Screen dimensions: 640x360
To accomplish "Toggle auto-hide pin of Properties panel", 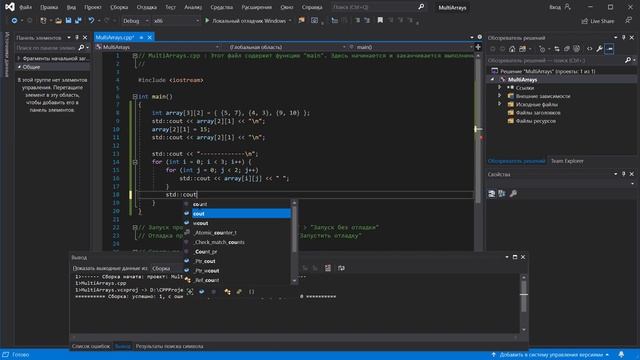I will pos(624,174).
